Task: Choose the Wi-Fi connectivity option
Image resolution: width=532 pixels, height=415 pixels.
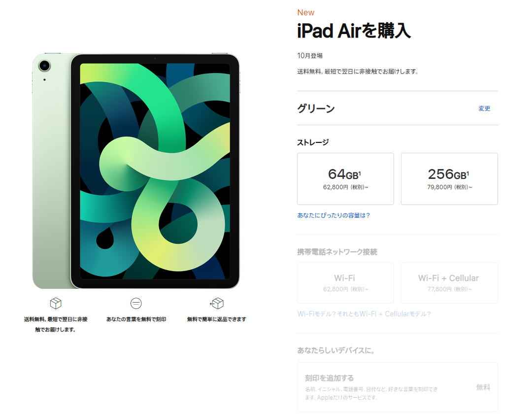Action: (x=345, y=283)
